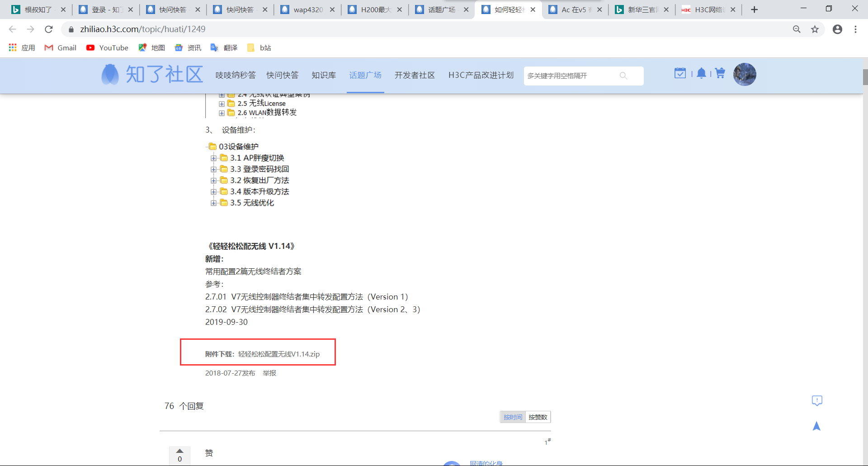Bookmark this page with the star icon

click(x=815, y=29)
